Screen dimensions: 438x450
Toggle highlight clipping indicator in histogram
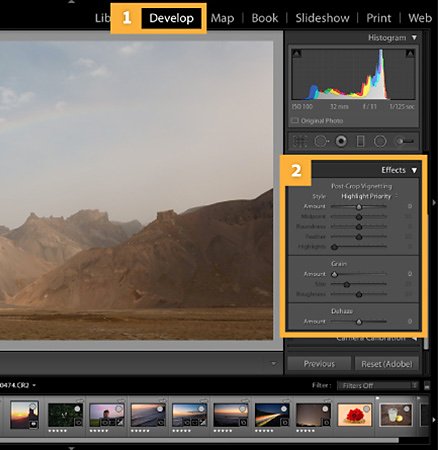[x=410, y=53]
